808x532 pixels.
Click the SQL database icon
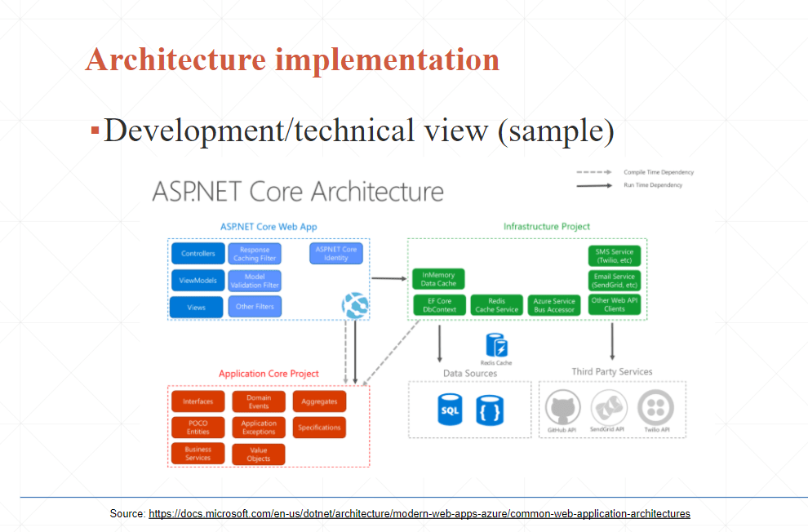coord(450,410)
